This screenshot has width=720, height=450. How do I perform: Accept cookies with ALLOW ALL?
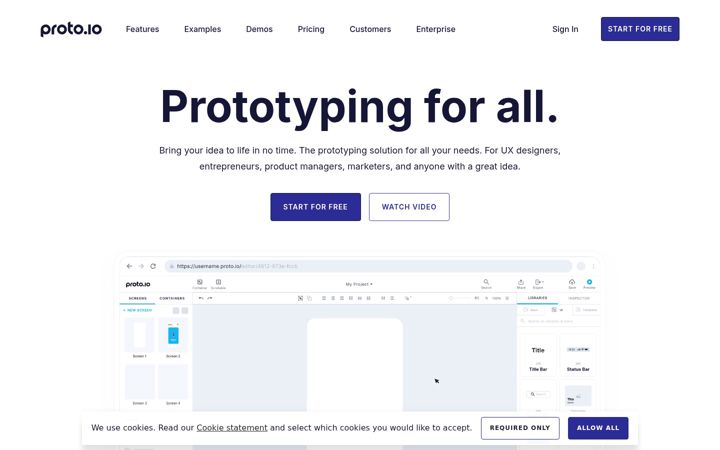598,428
